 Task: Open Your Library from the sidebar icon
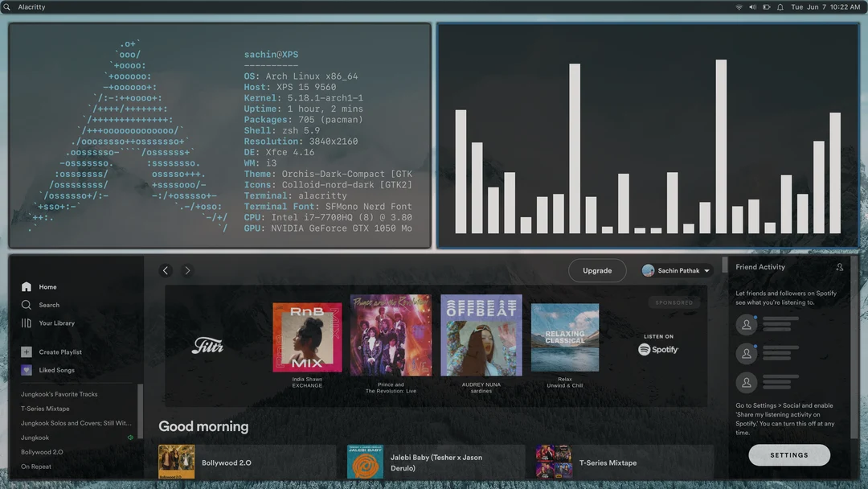pyautogui.click(x=27, y=323)
